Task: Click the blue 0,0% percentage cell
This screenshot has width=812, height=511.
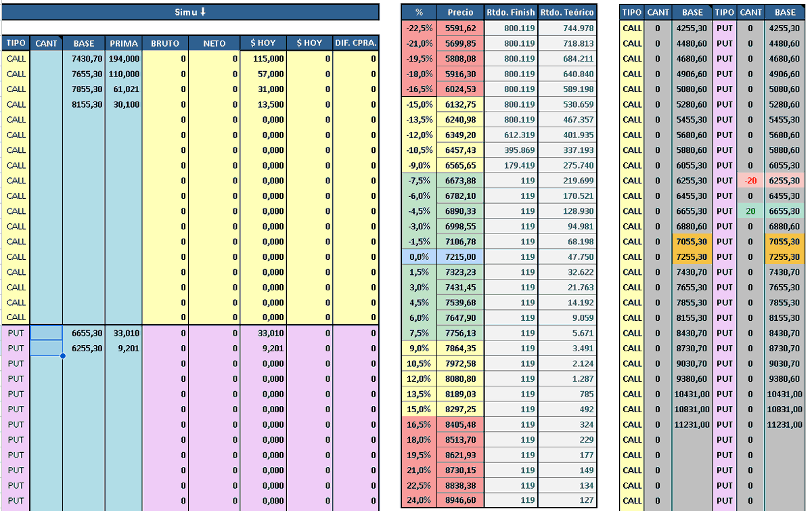Action: pyautogui.click(x=419, y=257)
